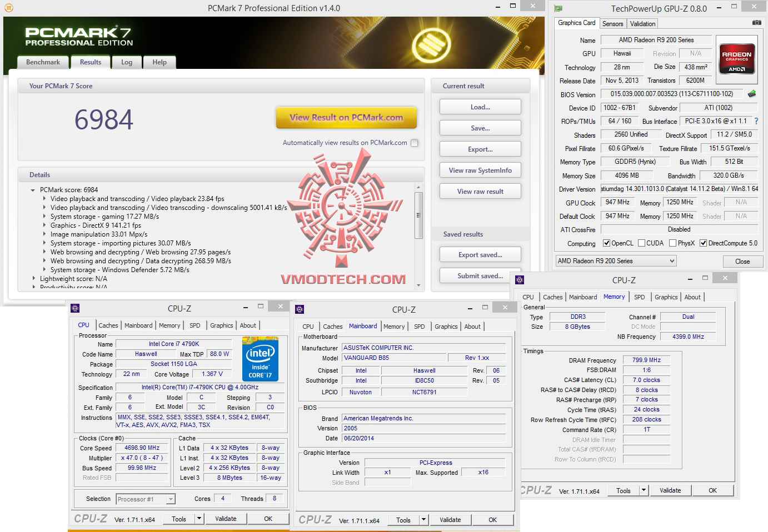This screenshot has width=768, height=532.
Task: Switch to the Sensors tab in GPU-Z
Action: tap(612, 23)
